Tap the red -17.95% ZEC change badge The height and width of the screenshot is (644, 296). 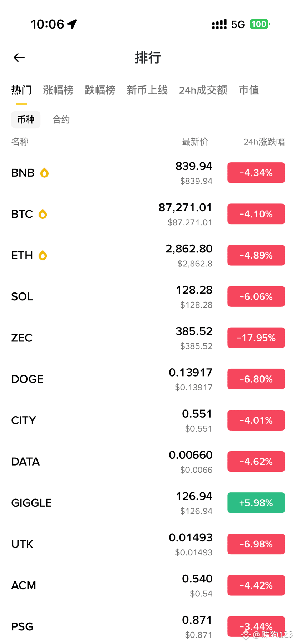tap(256, 338)
